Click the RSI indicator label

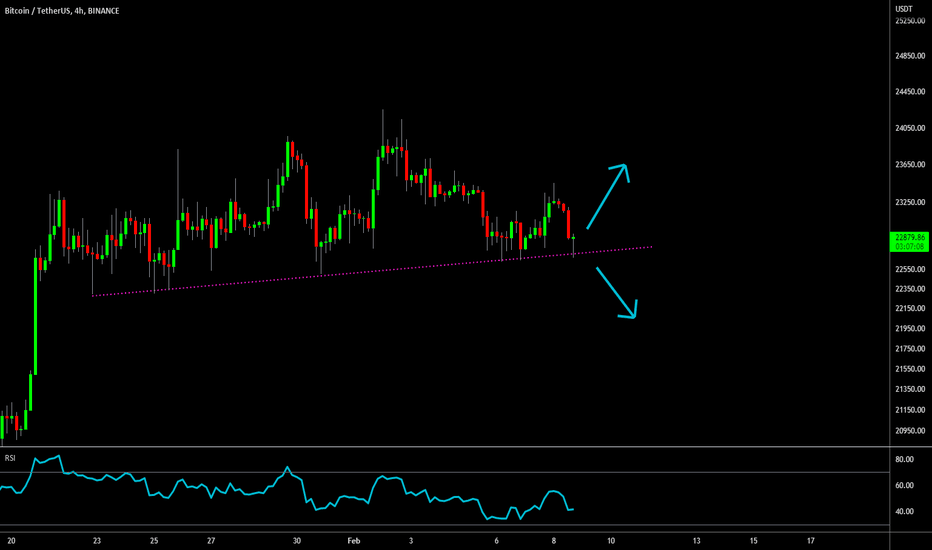pos(10,458)
